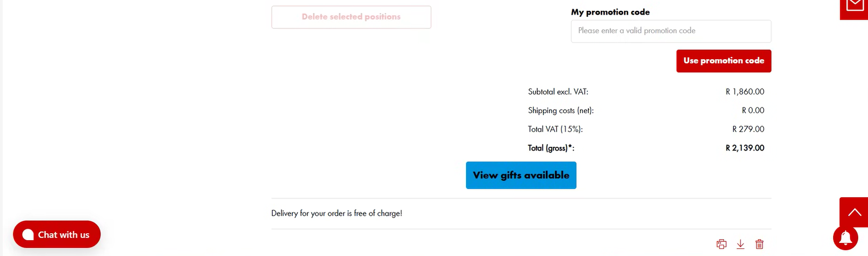The width and height of the screenshot is (868, 256).
Task: Click the My promotion code label
Action: pos(610,12)
